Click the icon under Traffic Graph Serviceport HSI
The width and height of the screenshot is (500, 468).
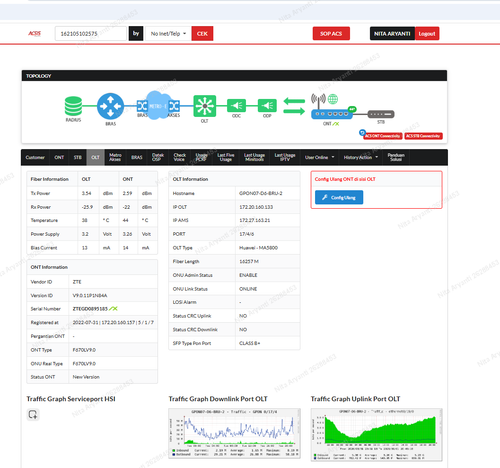point(33,414)
